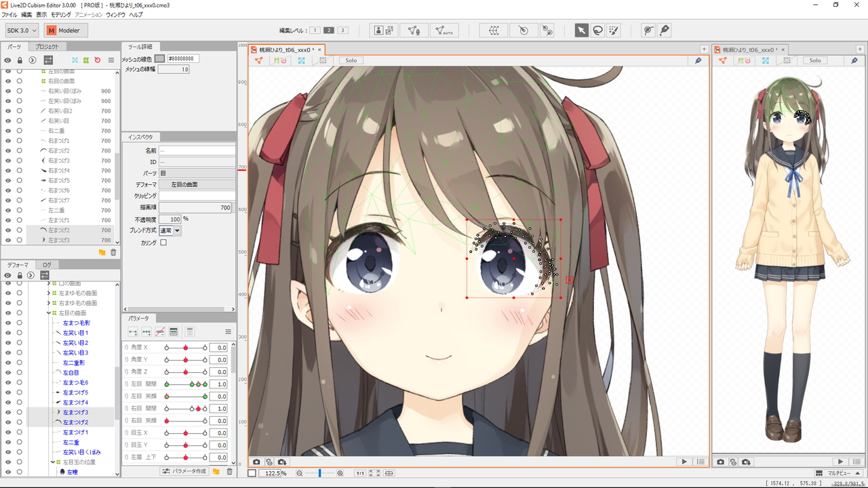Enable the カリング checkbox
Viewport: 868px width, 488px height.
(x=163, y=243)
